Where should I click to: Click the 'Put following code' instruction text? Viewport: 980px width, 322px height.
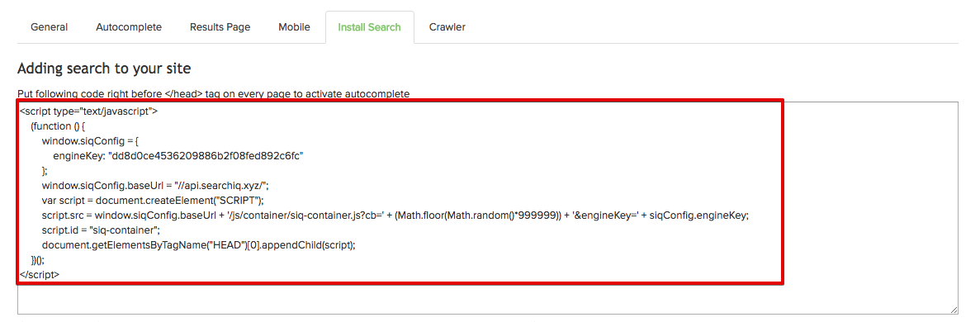coord(214,94)
